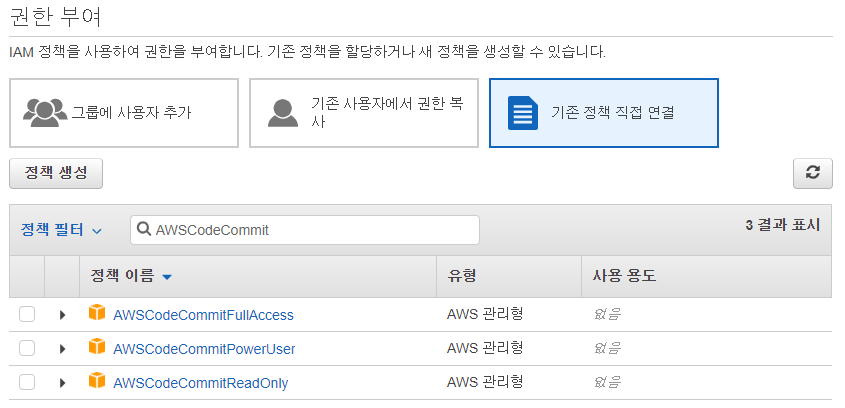This screenshot has height=408, width=845.
Task: Click the orange box icon beside AWSCodeCommitFullAccess
Action: [97, 312]
